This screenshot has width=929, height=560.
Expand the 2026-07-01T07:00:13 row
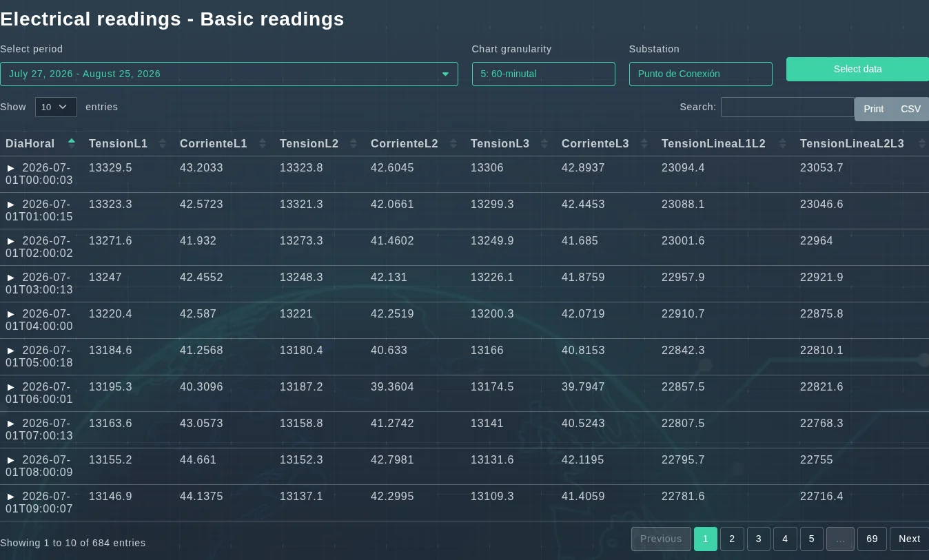click(x=11, y=424)
